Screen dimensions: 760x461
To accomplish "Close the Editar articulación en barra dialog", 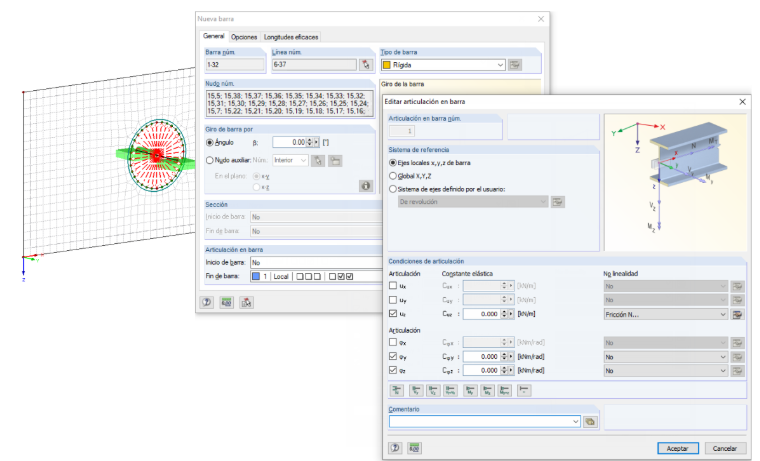I will tap(742, 102).
